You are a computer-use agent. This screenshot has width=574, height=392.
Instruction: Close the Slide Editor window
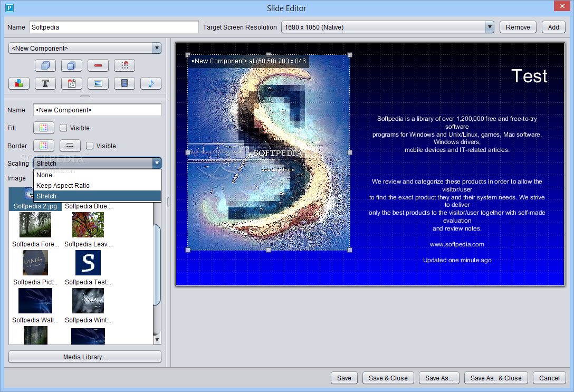pyautogui.click(x=562, y=6)
